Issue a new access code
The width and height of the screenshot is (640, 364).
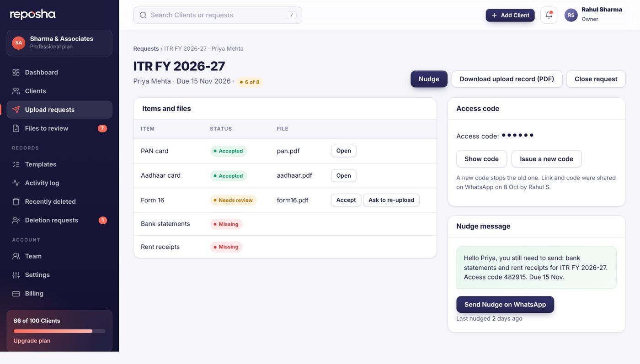[x=546, y=159]
